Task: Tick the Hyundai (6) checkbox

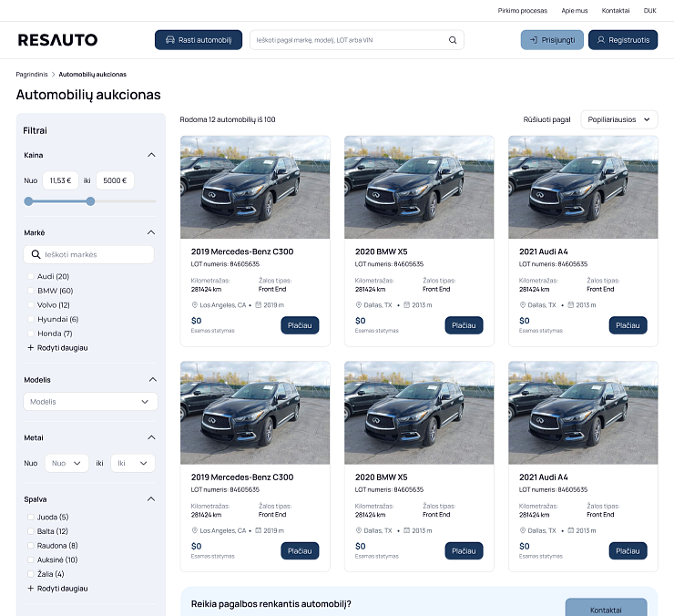Action: click(x=31, y=319)
